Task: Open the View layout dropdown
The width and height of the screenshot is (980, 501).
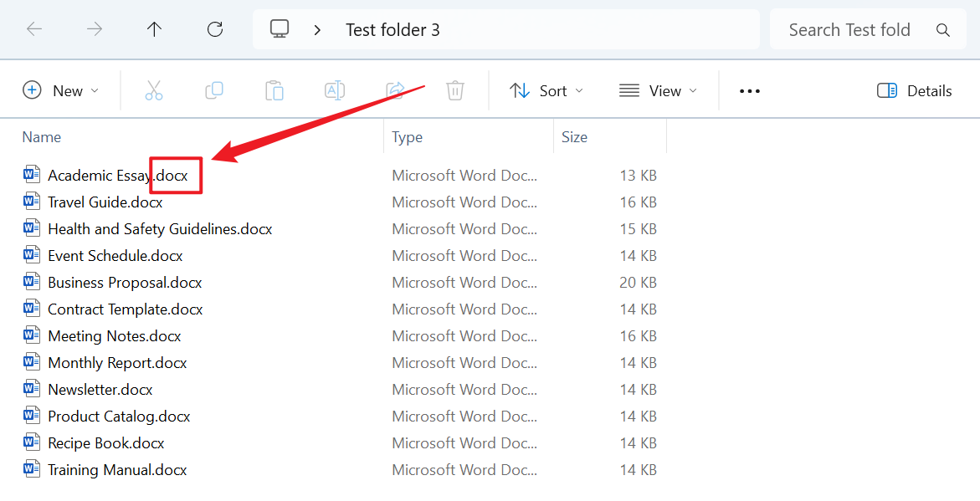Action: click(x=658, y=90)
